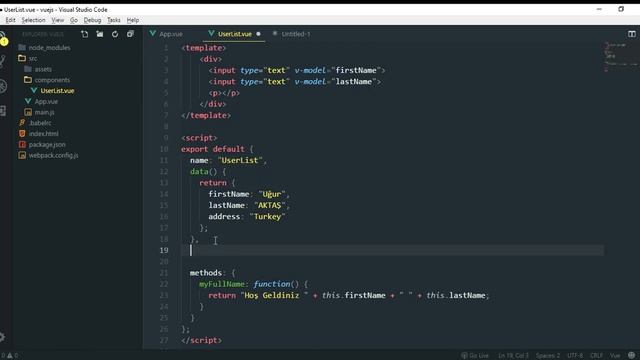This screenshot has height=360, width=640.
Task: Click the "AKTAŞ" lastName string
Action: (x=269, y=205)
